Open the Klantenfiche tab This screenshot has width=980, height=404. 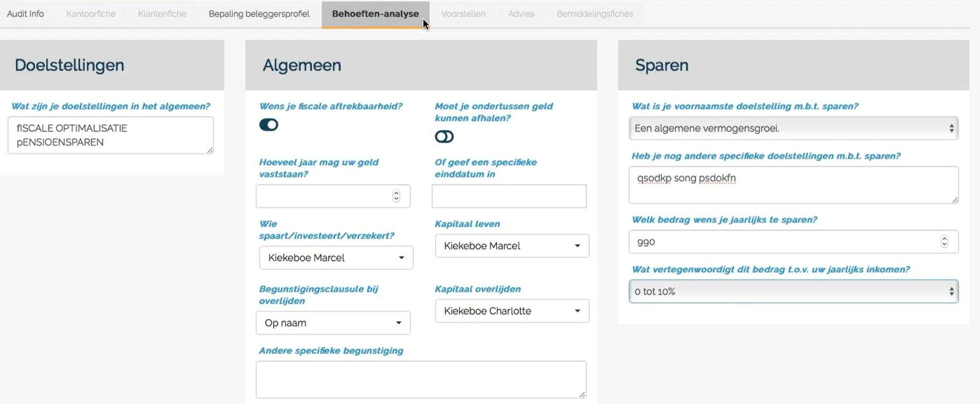[x=162, y=14]
